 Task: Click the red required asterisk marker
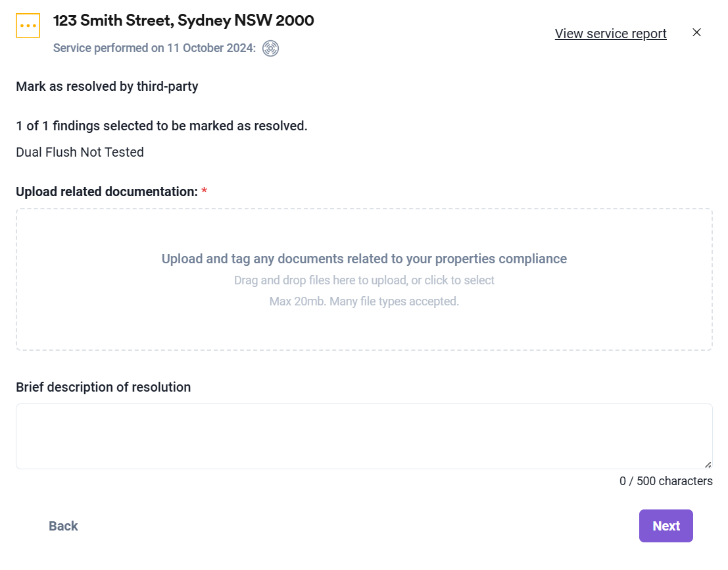point(205,191)
